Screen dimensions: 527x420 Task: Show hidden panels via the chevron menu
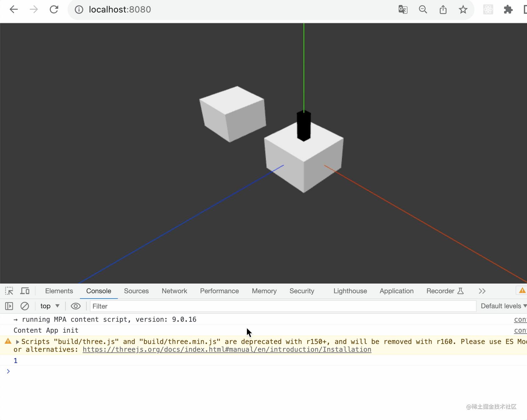click(482, 291)
